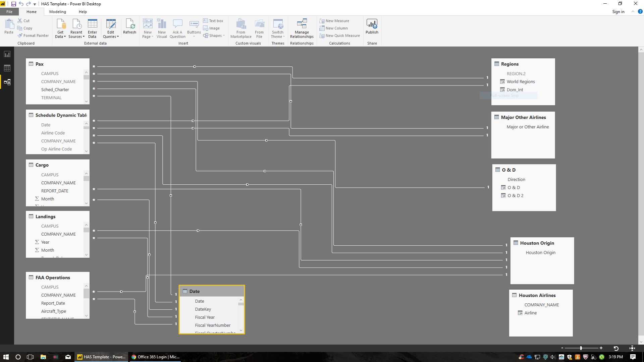
Task: Open the Help tab
Action: (x=83, y=12)
